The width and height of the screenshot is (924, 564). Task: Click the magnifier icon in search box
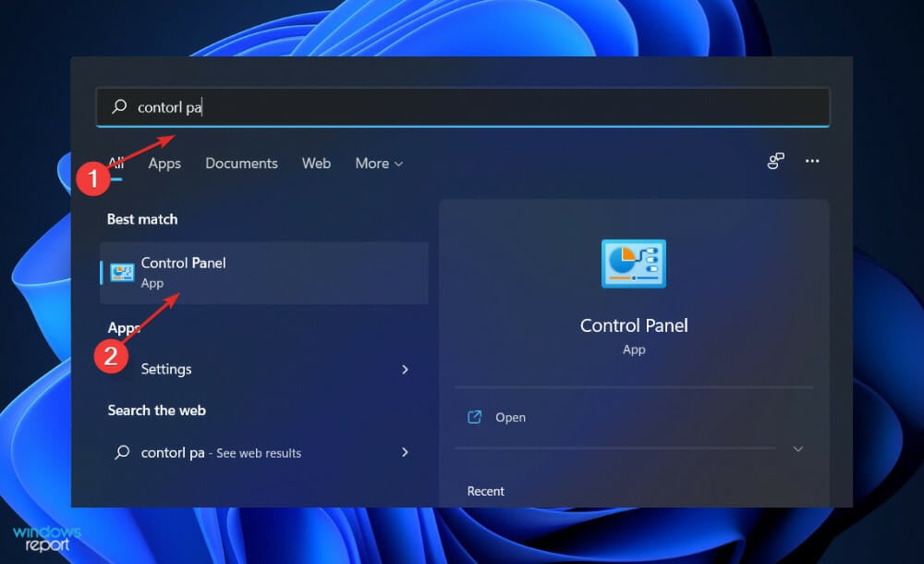119,106
